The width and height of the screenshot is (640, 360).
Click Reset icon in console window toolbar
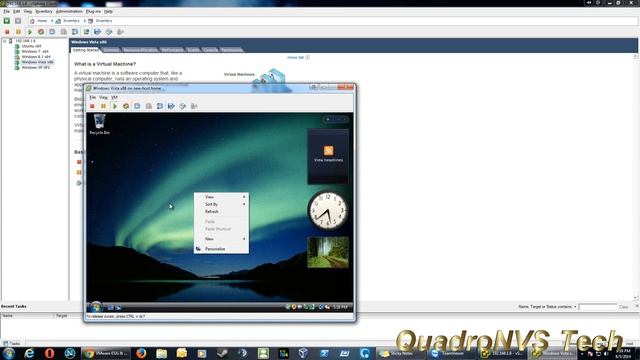point(126,106)
